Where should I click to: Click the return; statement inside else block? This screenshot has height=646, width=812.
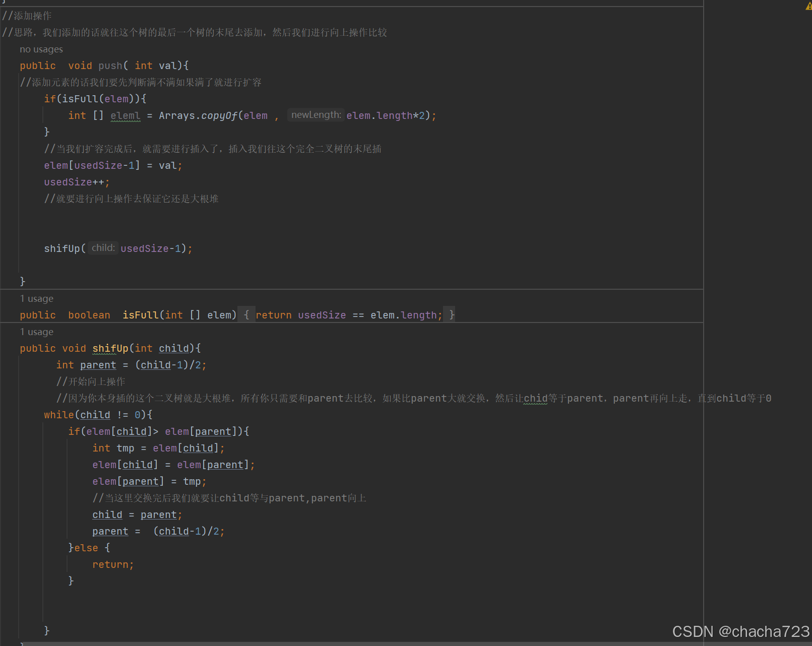113,564
